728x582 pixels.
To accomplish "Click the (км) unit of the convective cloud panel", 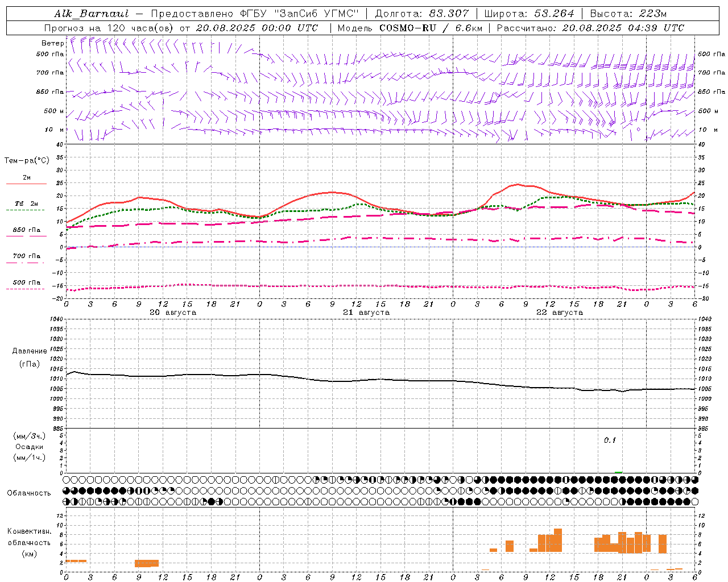I will click(30, 554).
